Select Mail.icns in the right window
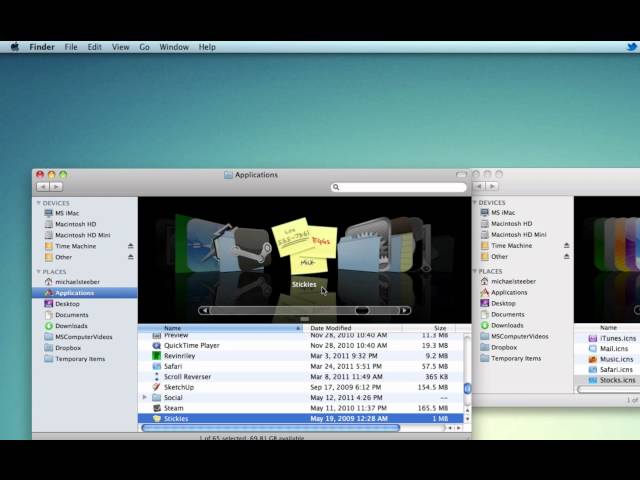 pos(612,348)
